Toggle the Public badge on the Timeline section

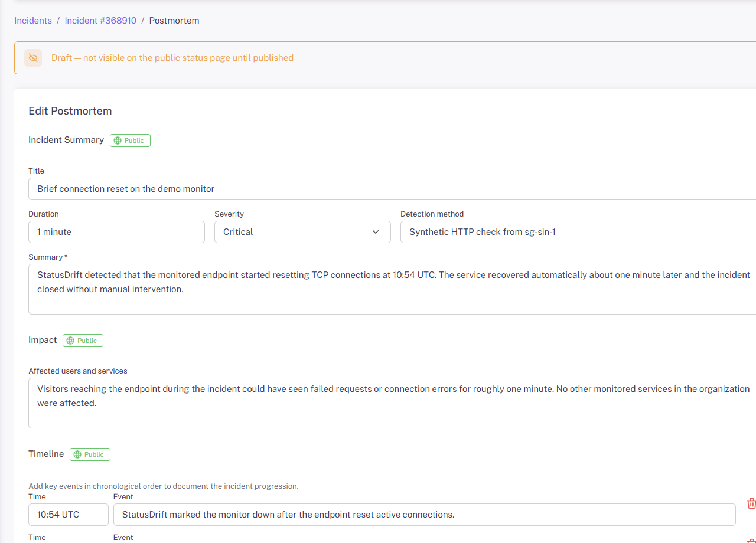tap(90, 454)
